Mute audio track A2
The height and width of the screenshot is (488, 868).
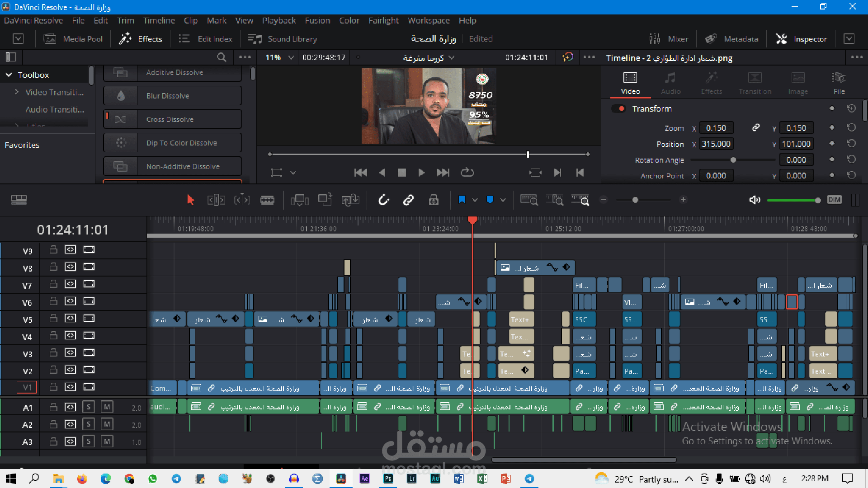pyautogui.click(x=107, y=424)
